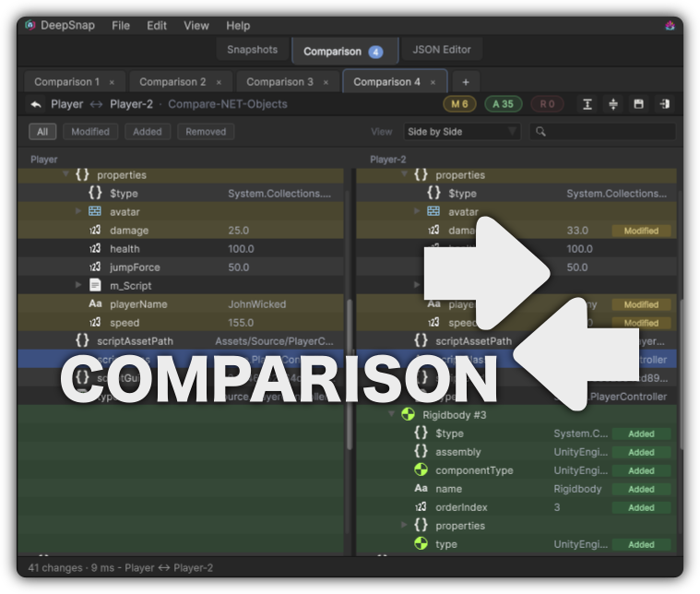Image resolution: width=700 pixels, height=594 pixels.
Task: Click the expand all rows icon
Action: (587, 104)
